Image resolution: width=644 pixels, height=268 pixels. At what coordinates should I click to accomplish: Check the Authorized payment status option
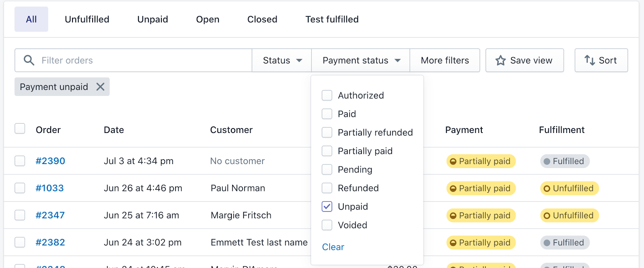point(327,96)
